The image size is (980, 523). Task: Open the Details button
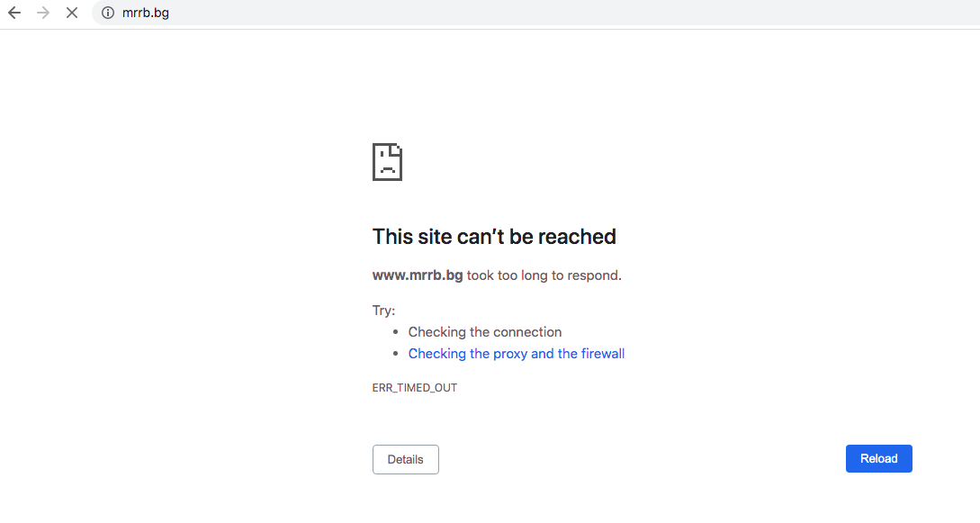405,459
